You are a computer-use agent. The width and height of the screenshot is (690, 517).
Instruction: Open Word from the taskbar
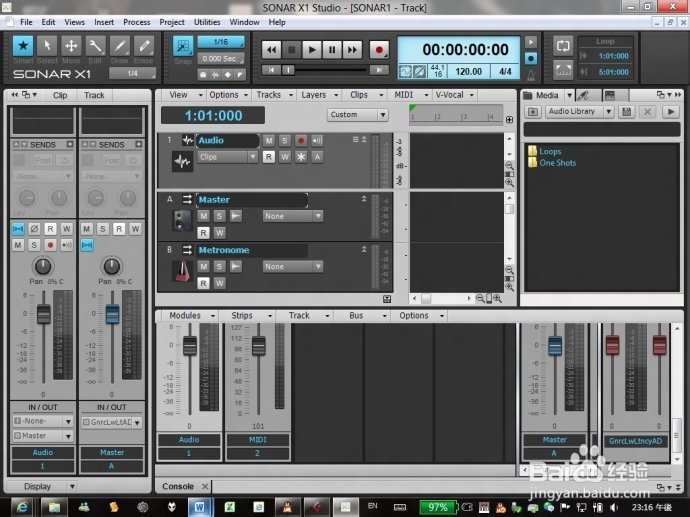(x=199, y=507)
